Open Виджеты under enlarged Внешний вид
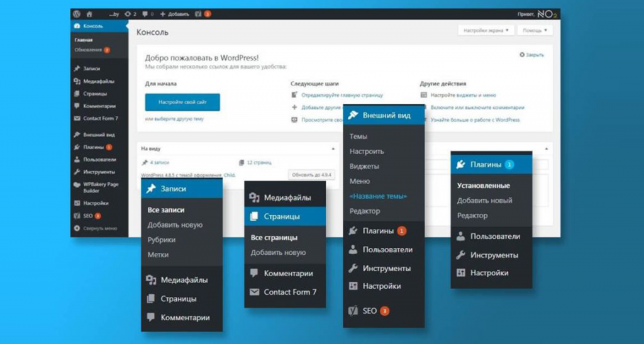This screenshot has width=644, height=344. click(x=364, y=167)
